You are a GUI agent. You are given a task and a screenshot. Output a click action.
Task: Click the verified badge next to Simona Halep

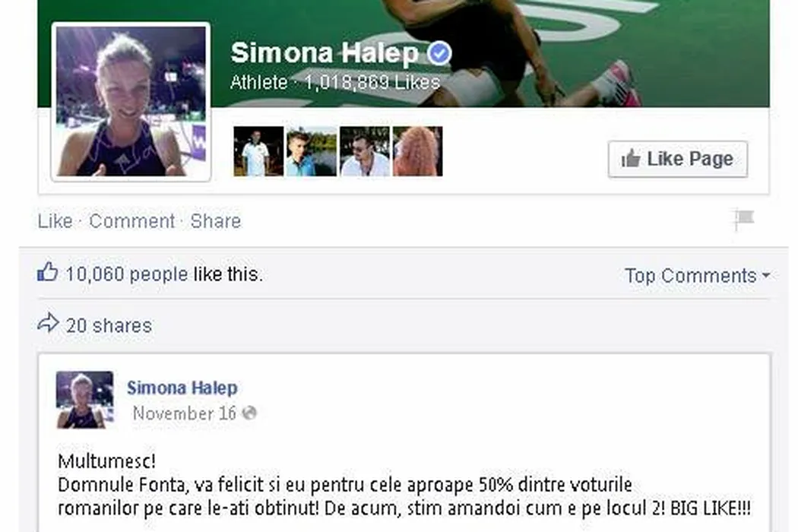click(439, 53)
